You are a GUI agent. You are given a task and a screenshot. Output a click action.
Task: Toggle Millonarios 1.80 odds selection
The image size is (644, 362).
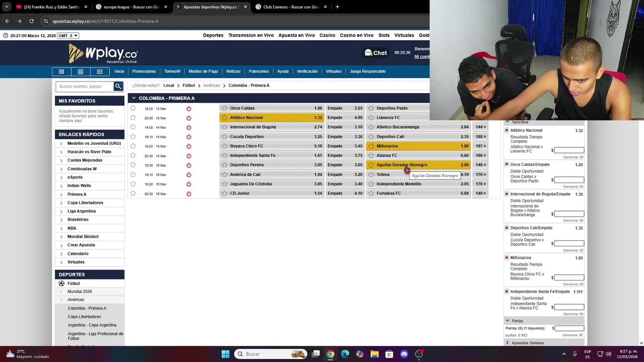[x=418, y=146]
